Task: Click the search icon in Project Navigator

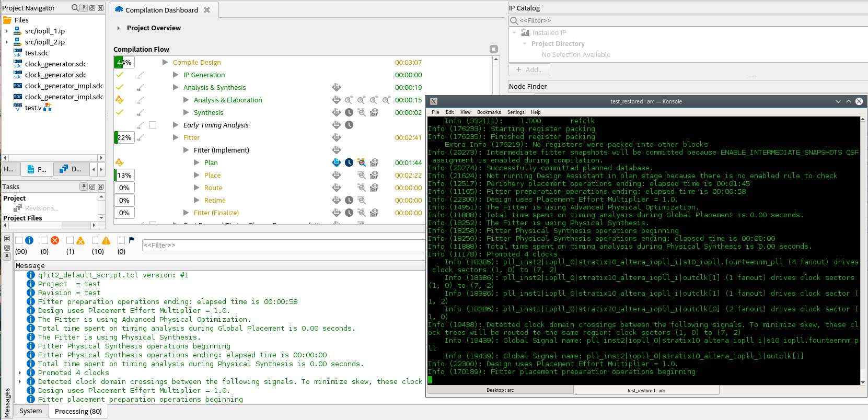Action: coord(75,8)
